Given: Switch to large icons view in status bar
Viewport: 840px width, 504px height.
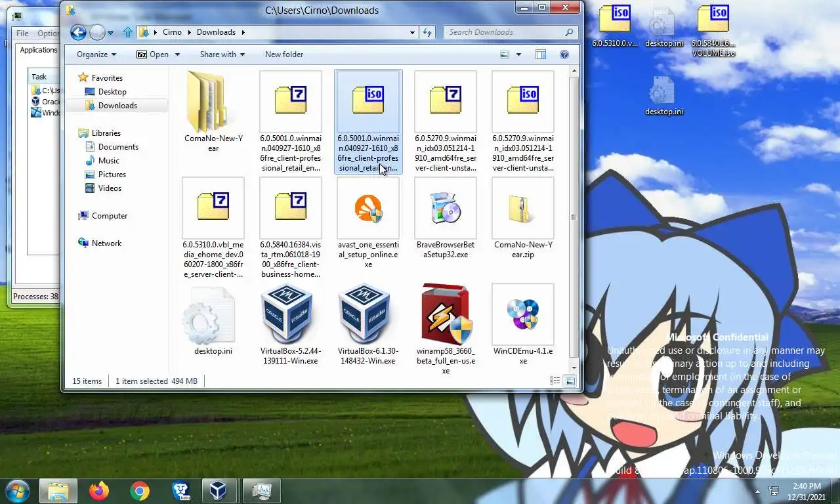Looking at the screenshot, I should (570, 381).
